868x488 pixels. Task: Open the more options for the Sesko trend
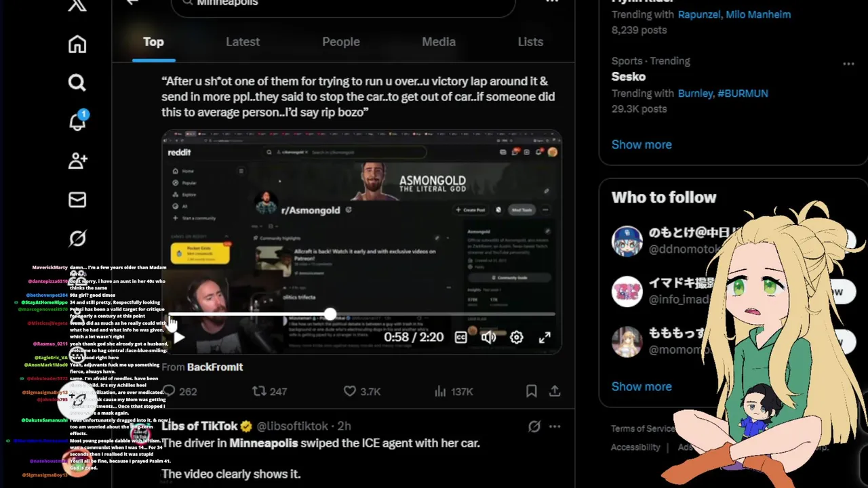(848, 64)
